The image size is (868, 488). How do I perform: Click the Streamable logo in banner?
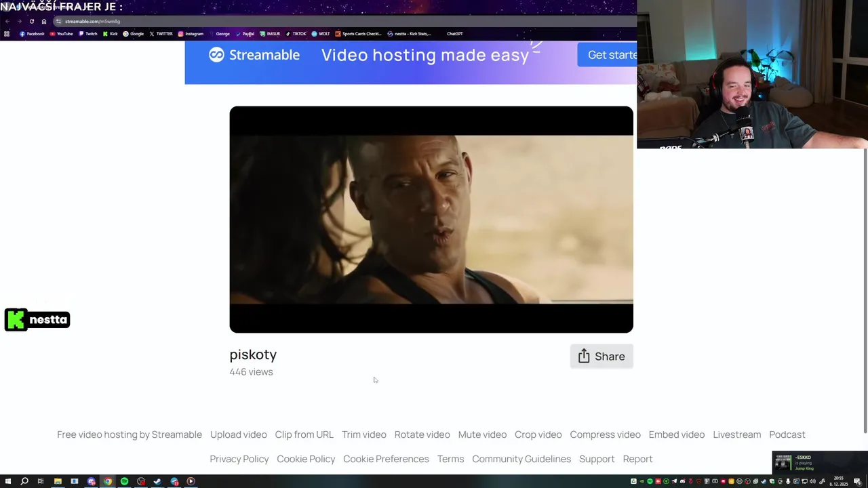pos(254,55)
